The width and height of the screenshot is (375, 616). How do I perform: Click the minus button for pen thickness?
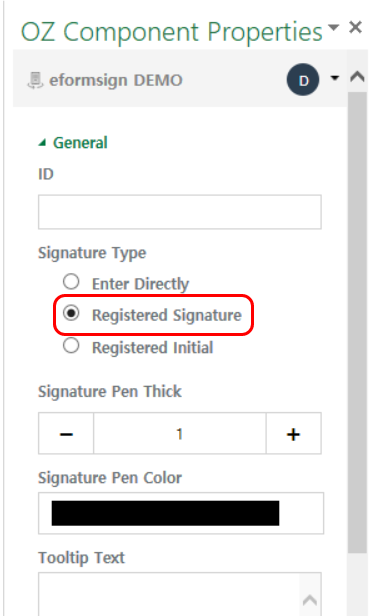66,433
